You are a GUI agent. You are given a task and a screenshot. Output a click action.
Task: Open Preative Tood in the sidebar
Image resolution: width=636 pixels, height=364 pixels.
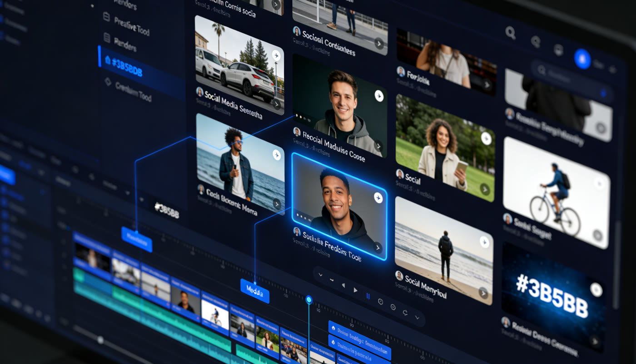tap(132, 26)
